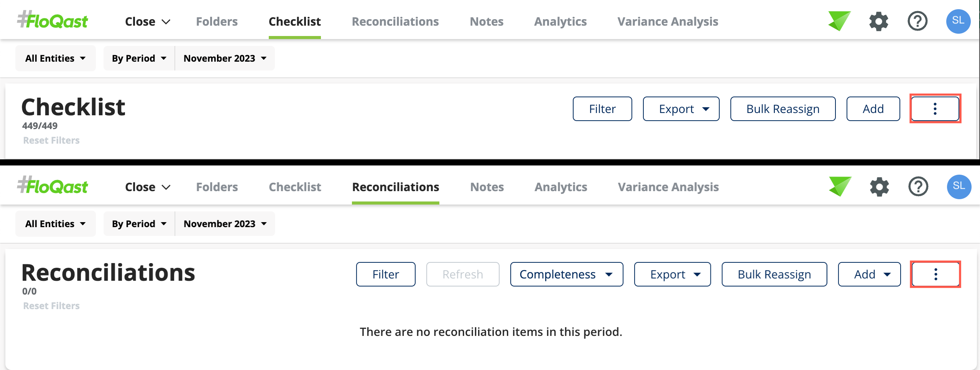Expand the Completeness dropdown
The width and height of the screenshot is (980, 370).
[567, 274]
